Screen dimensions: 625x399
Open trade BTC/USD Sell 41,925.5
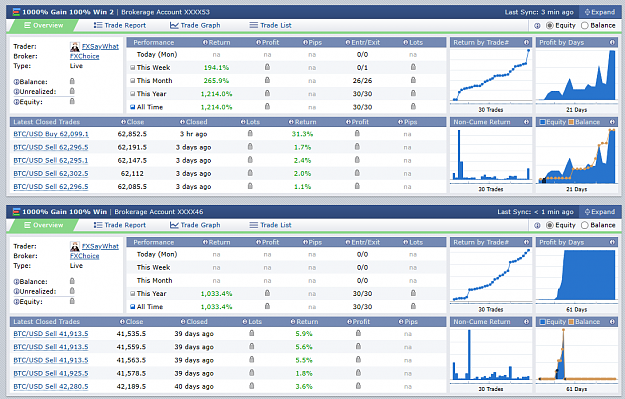(x=51, y=373)
